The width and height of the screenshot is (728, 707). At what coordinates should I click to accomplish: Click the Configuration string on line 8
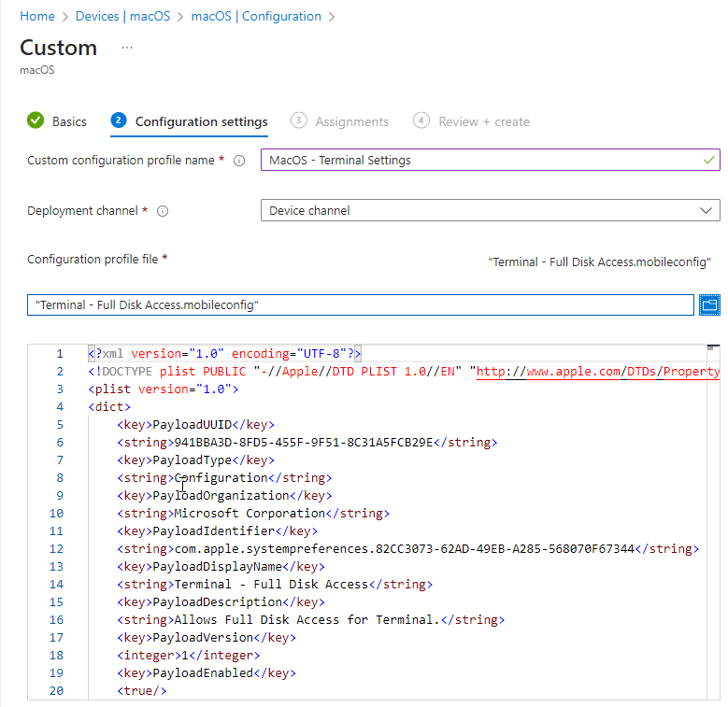click(x=221, y=478)
